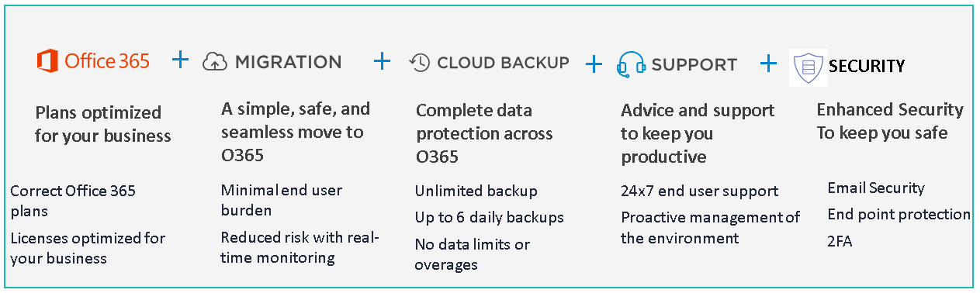Select the CLOUD BACKUP heading text

pos(503,63)
